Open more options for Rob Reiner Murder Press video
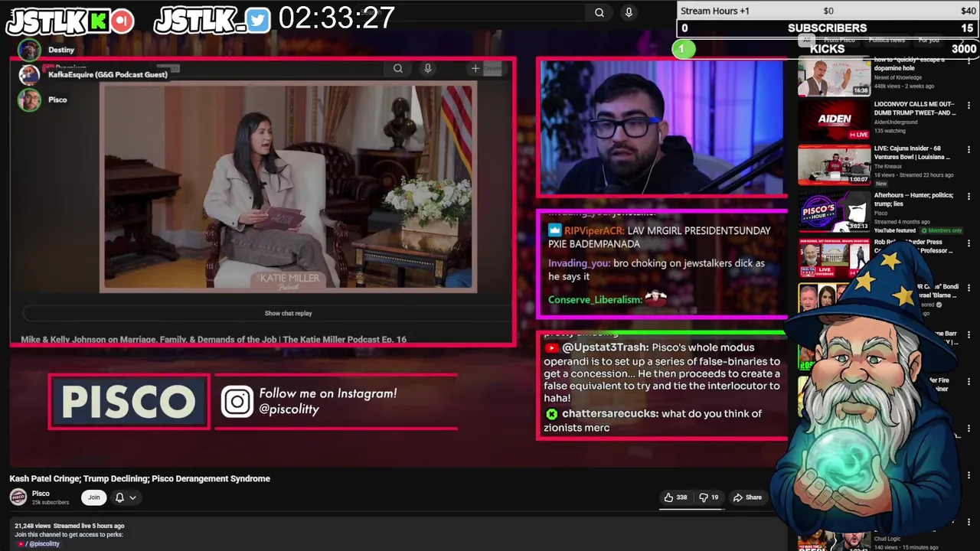The image size is (980, 551). [x=969, y=243]
